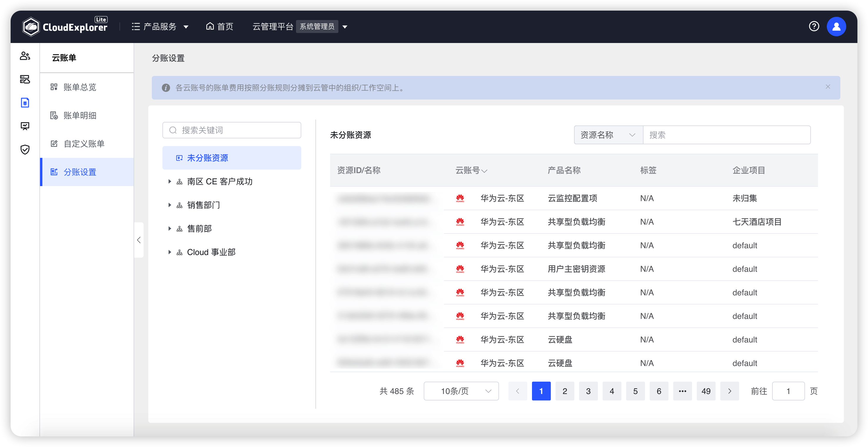Expand the 南区 CE 客户成功 tree node

coord(170,181)
